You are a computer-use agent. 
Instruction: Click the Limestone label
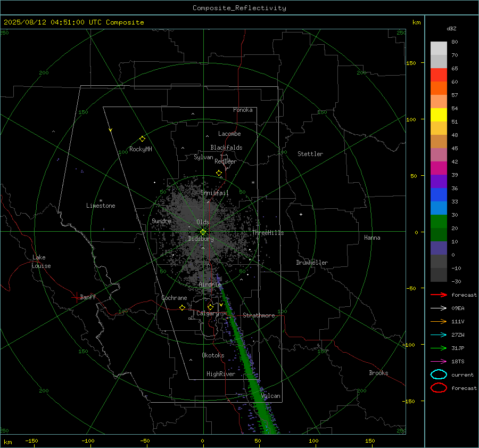click(x=101, y=206)
